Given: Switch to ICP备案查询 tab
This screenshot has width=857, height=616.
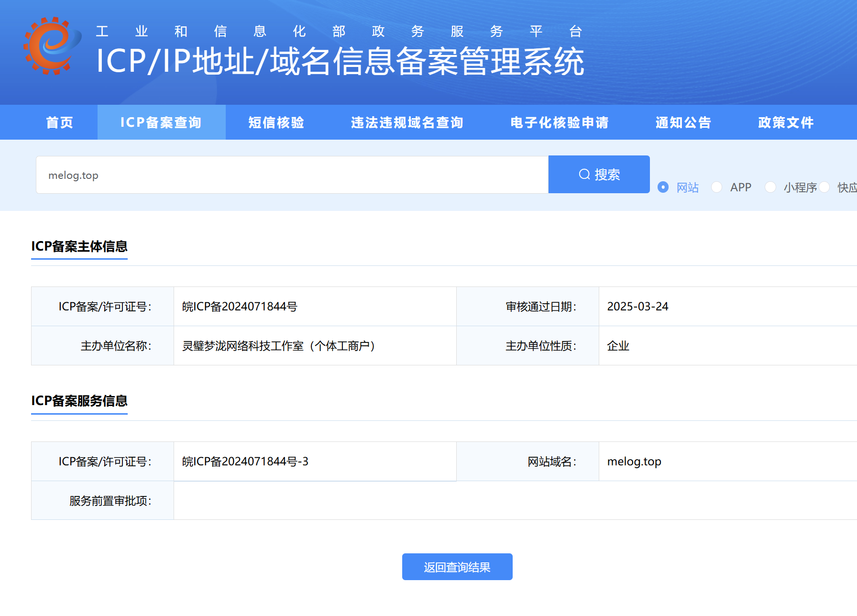Looking at the screenshot, I should tap(161, 122).
